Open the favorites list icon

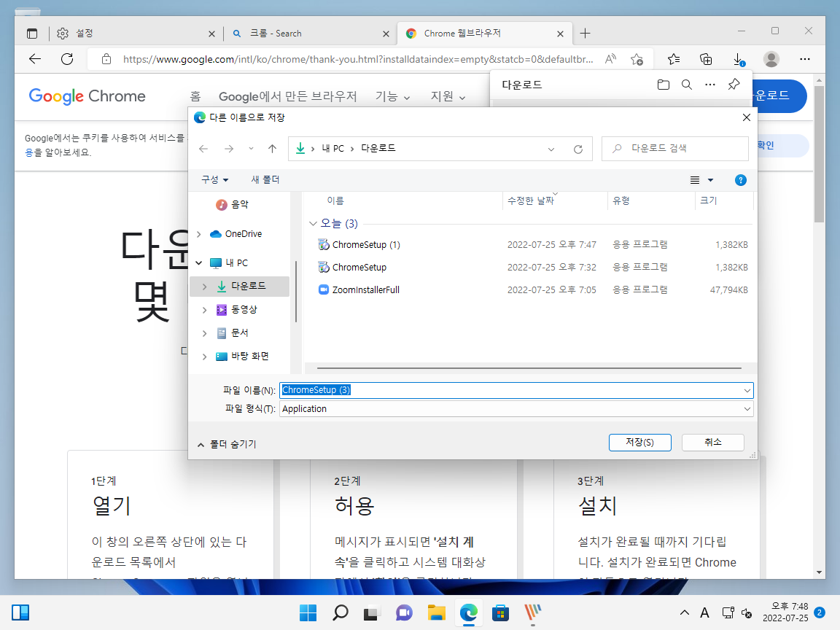tap(674, 59)
